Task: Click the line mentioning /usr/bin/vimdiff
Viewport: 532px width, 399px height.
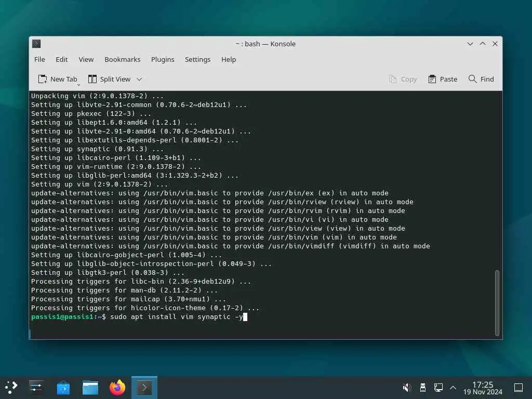Action: point(230,246)
